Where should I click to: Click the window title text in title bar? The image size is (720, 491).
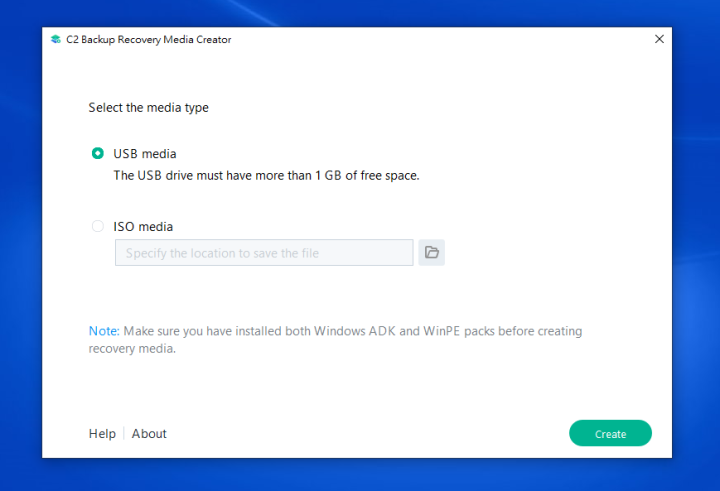(x=149, y=40)
